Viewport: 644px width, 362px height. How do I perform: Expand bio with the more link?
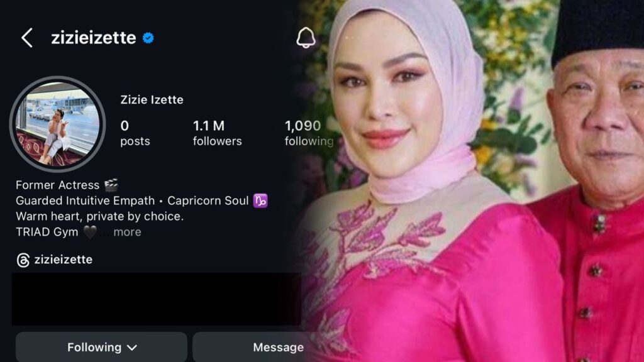(127, 232)
